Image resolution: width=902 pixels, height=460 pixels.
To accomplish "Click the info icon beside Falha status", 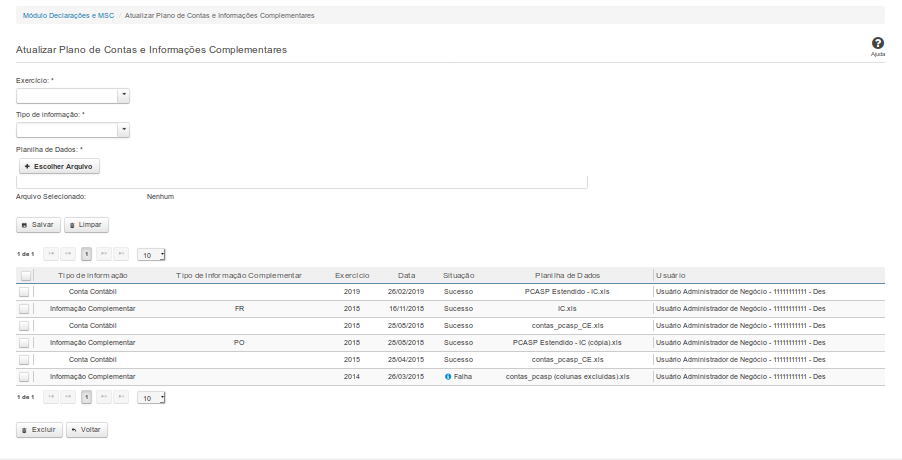I will tap(448, 377).
